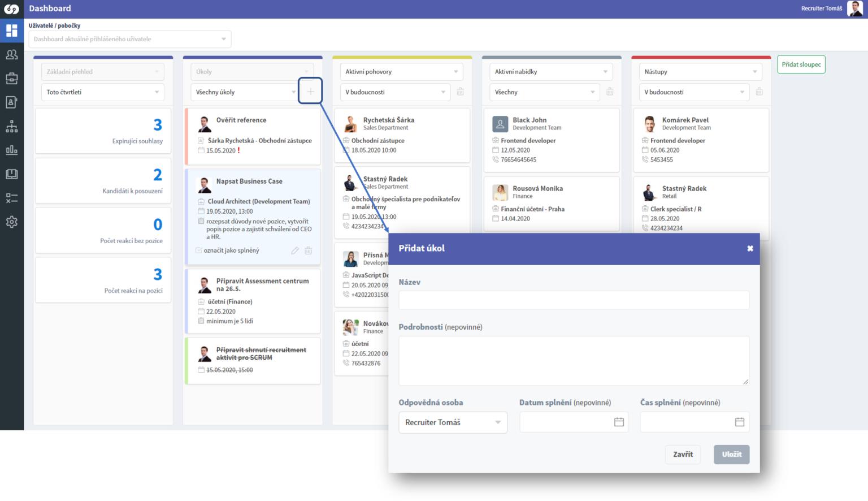
Task: Open the tasks checklist icon in the sidebar
Action: point(12,198)
